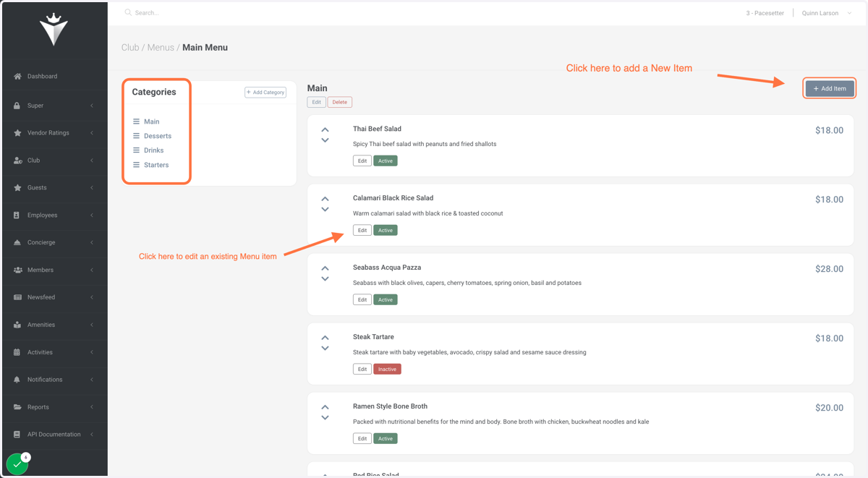
Task: Click the Club sidebar icon
Action: (x=17, y=161)
